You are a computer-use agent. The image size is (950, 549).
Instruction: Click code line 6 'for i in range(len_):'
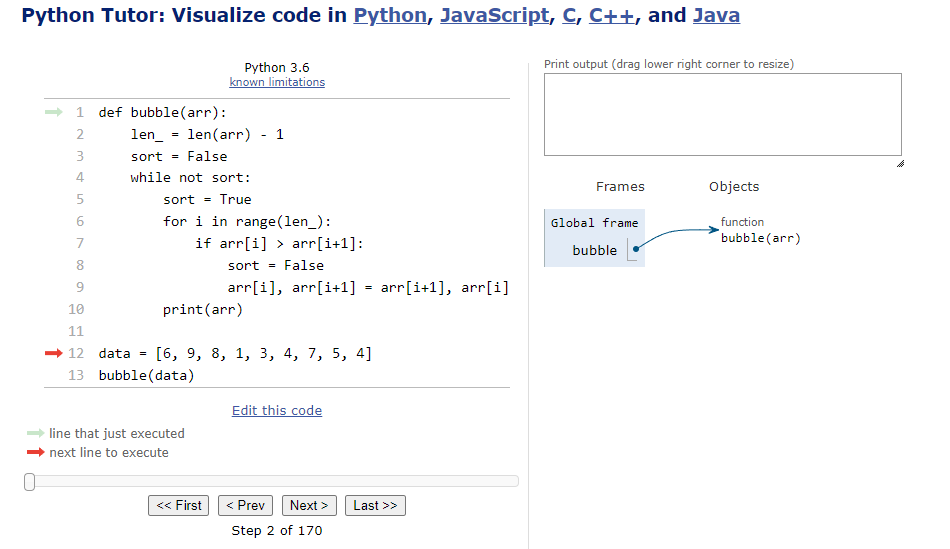point(247,222)
